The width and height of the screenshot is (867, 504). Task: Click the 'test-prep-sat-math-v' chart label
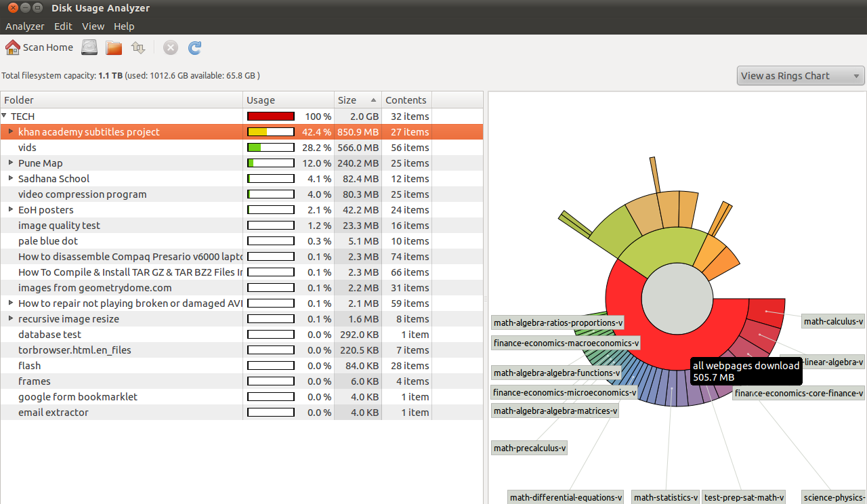[x=744, y=497]
